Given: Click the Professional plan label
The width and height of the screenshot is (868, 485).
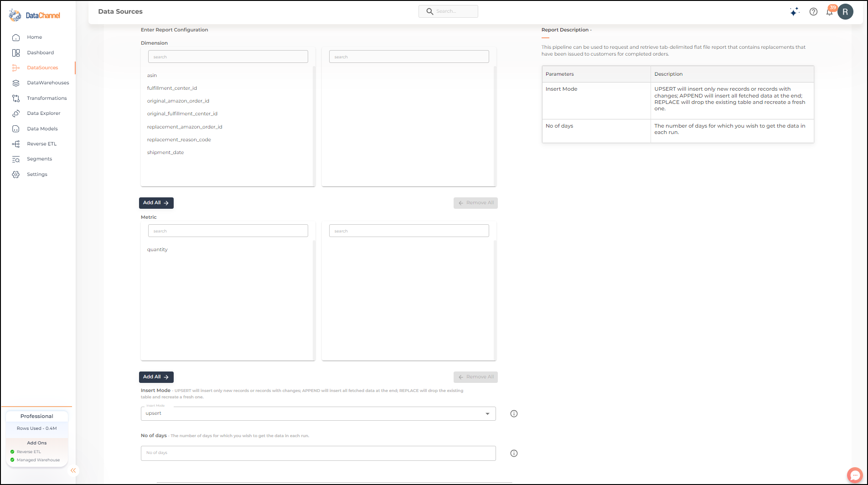Looking at the screenshot, I should (36, 417).
